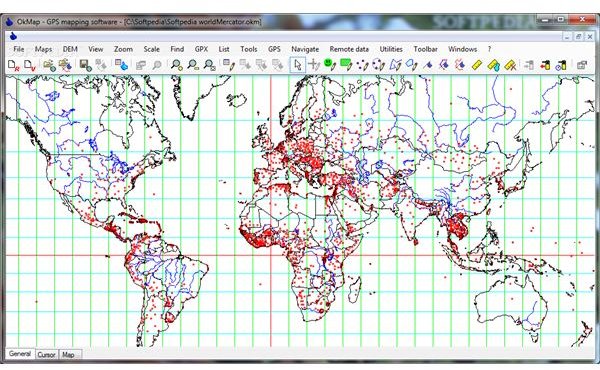Click the yellow ruler distance tool
Viewport: 600px width, 370px height.
477,65
